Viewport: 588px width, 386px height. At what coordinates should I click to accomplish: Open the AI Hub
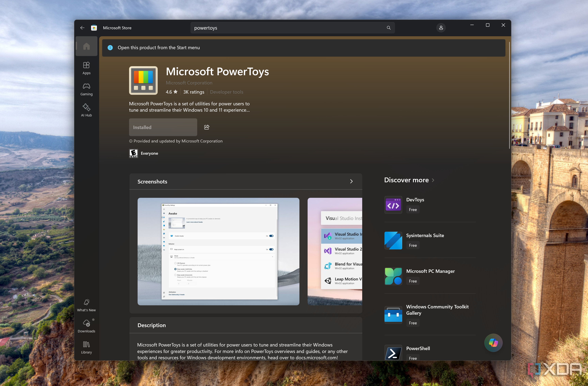[86, 110]
